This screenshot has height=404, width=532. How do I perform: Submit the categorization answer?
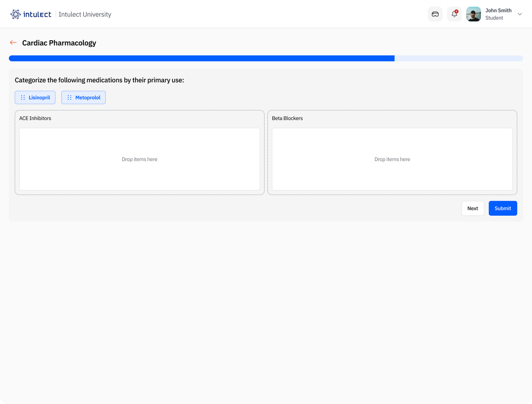click(x=503, y=208)
